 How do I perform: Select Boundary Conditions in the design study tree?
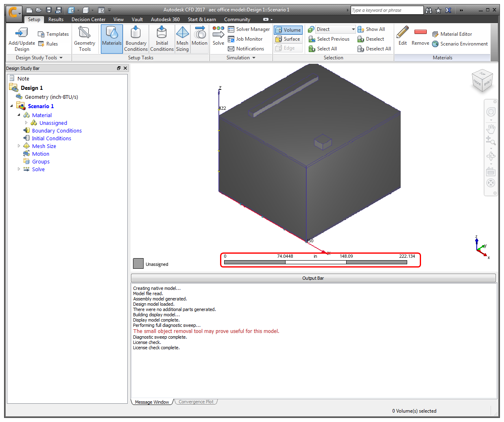point(57,131)
